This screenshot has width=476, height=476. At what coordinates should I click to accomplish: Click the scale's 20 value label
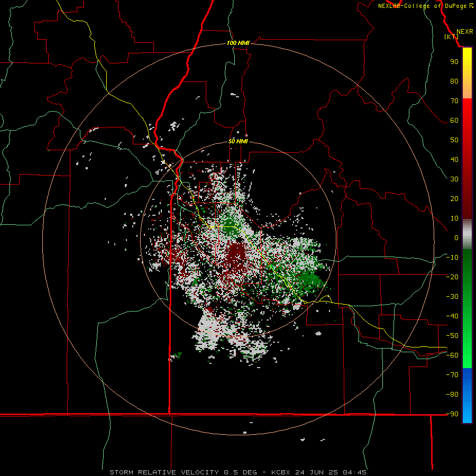[x=454, y=199]
